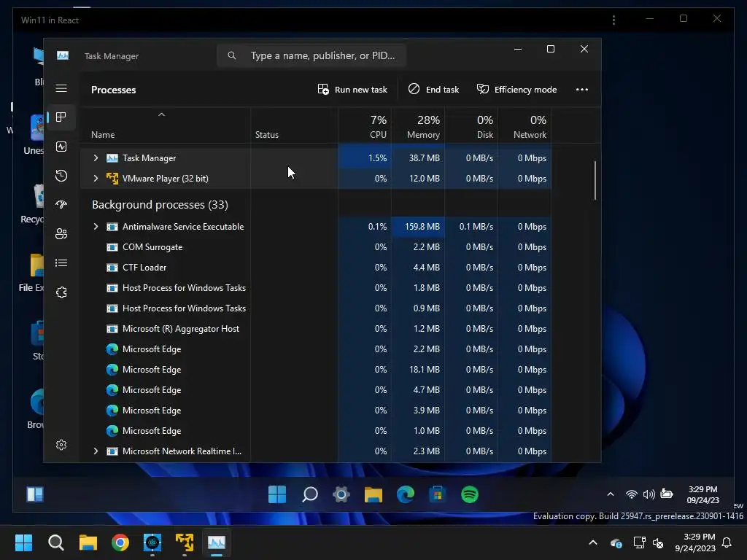747x560 pixels.
Task: Sort by Status column header
Action: 295,127
